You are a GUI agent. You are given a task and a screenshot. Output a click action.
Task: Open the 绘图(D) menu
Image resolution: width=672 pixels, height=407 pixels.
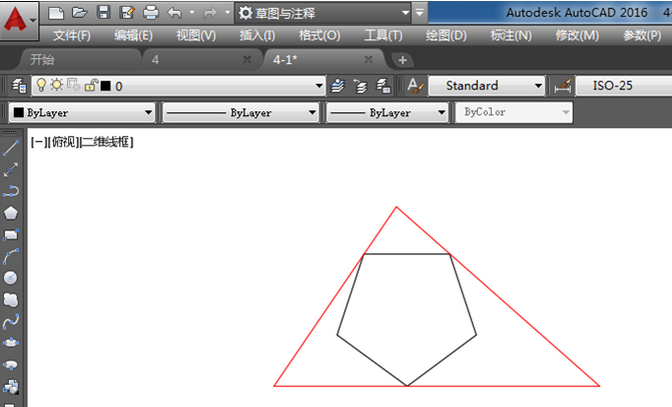pyautogui.click(x=446, y=35)
